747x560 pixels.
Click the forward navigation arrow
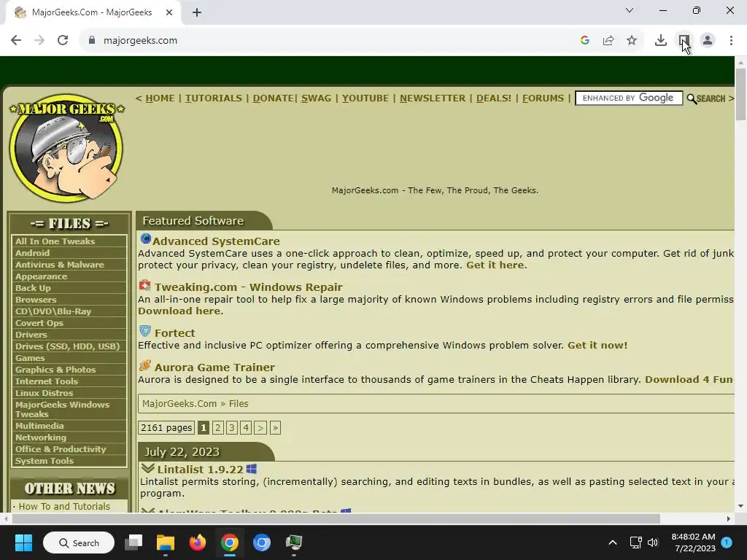(x=39, y=41)
